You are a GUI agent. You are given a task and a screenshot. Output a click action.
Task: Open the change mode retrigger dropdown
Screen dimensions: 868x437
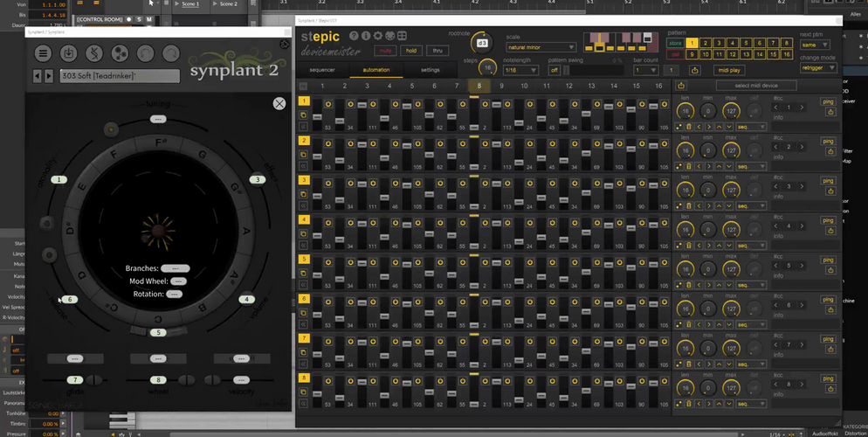pyautogui.click(x=818, y=67)
